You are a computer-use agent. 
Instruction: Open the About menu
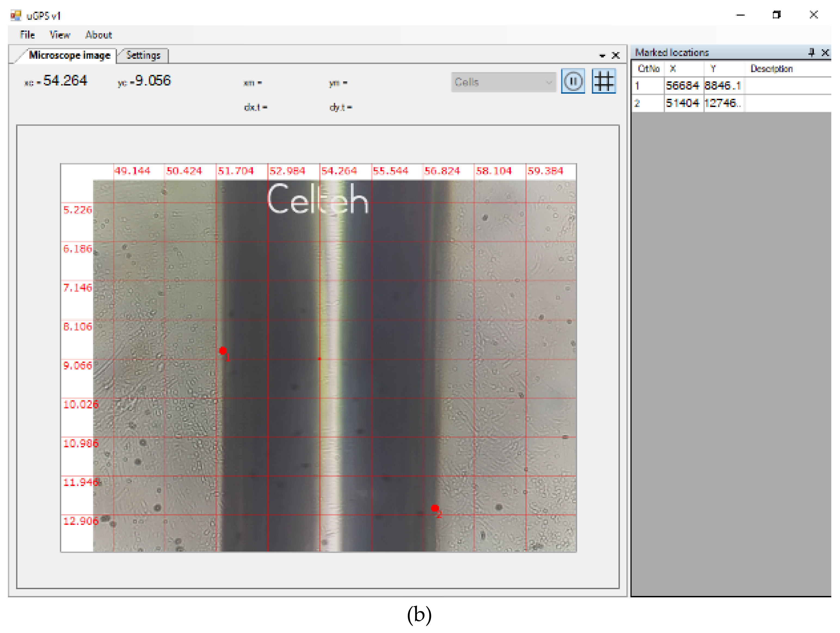click(98, 35)
